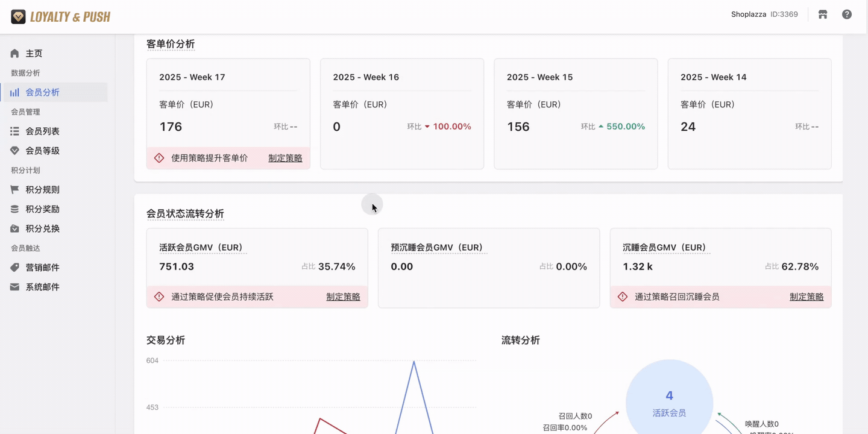Click 制定策略 in the 活跃会员GMV card
The height and width of the screenshot is (434, 868).
pos(343,297)
